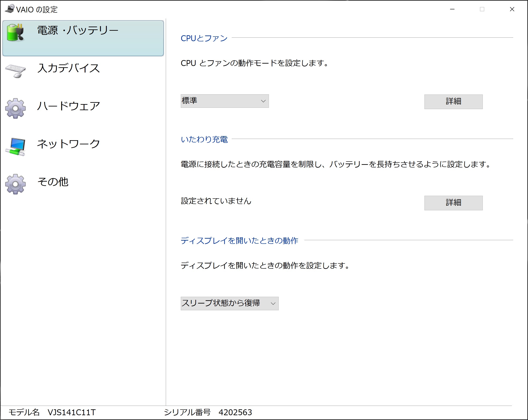Click the 設定されていません status text
Image resolution: width=528 pixels, height=420 pixels.
coord(216,201)
